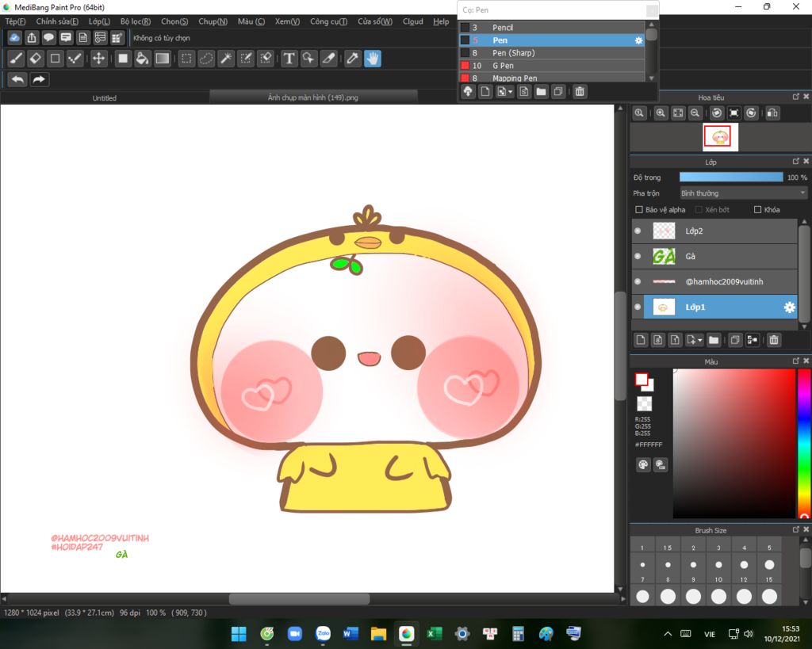The image size is (812, 649).
Task: Choose the Pencil brush from the list
Action: click(x=552, y=28)
